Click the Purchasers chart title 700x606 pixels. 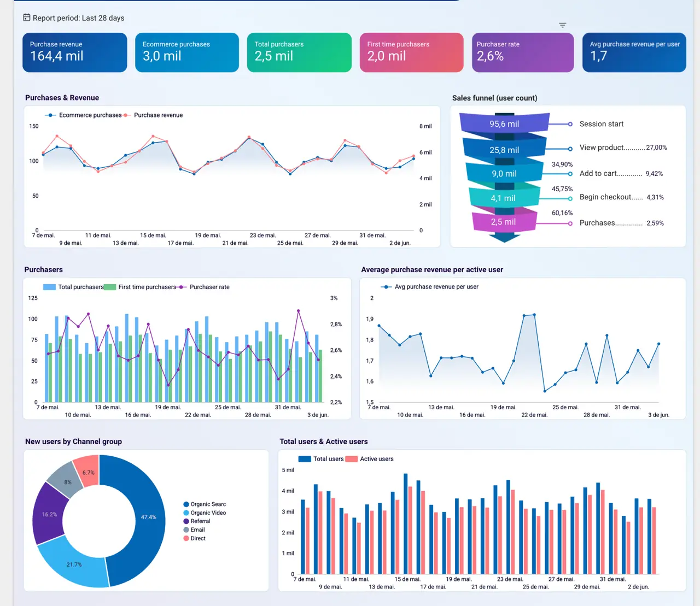tap(44, 269)
